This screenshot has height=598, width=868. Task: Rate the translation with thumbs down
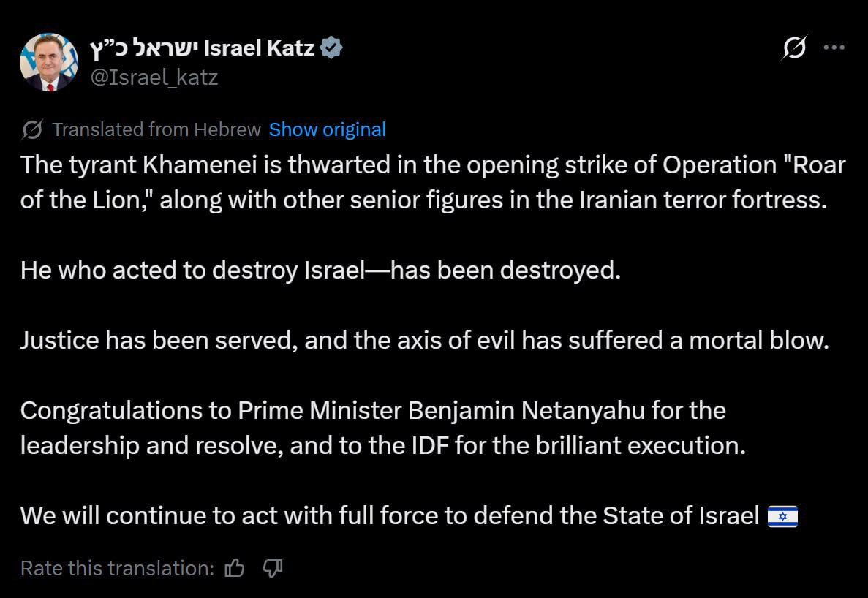click(272, 568)
